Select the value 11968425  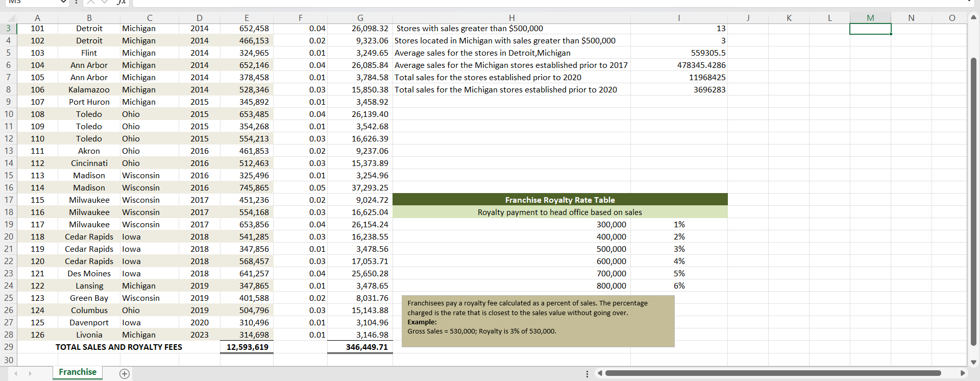coord(679,78)
